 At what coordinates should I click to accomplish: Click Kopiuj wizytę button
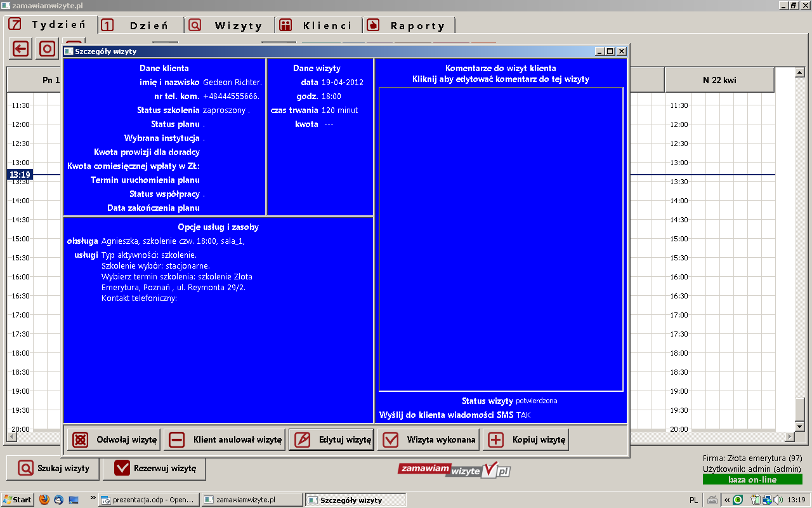click(526, 439)
